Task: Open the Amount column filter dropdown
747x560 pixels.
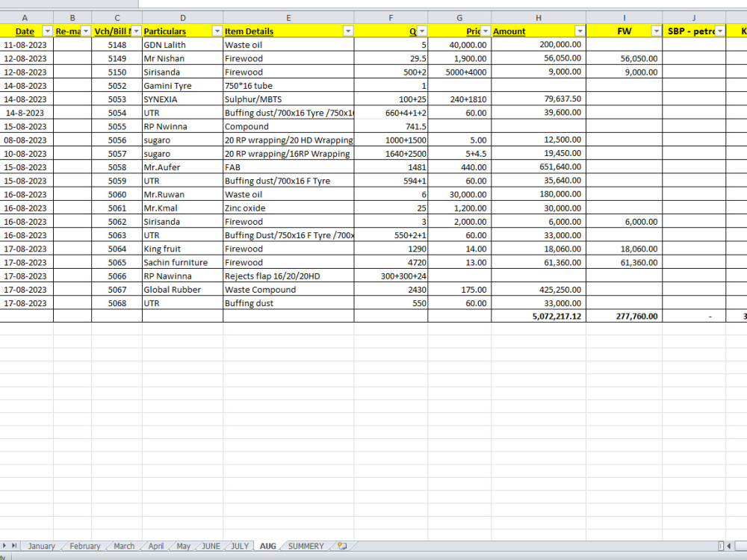Action: (580, 31)
